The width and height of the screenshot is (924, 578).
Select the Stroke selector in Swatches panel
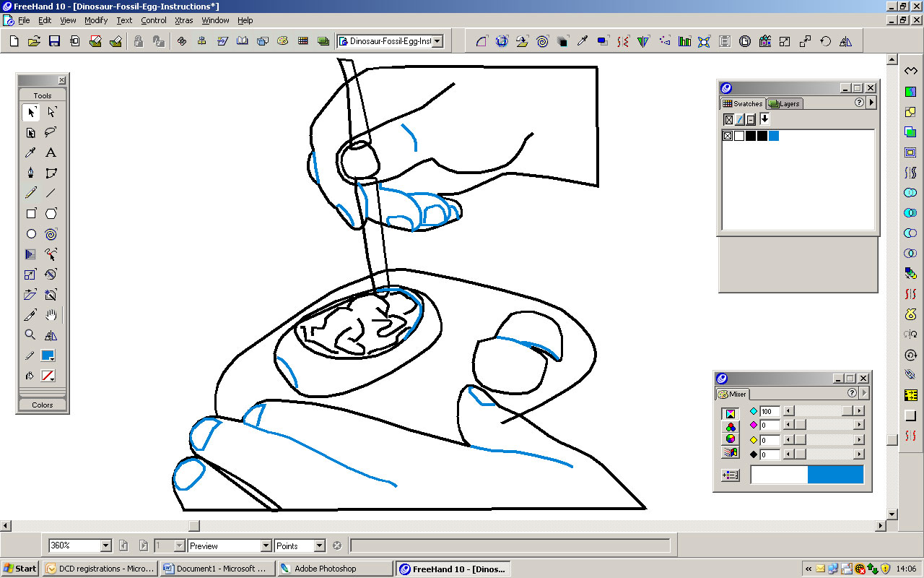pyautogui.click(x=740, y=120)
